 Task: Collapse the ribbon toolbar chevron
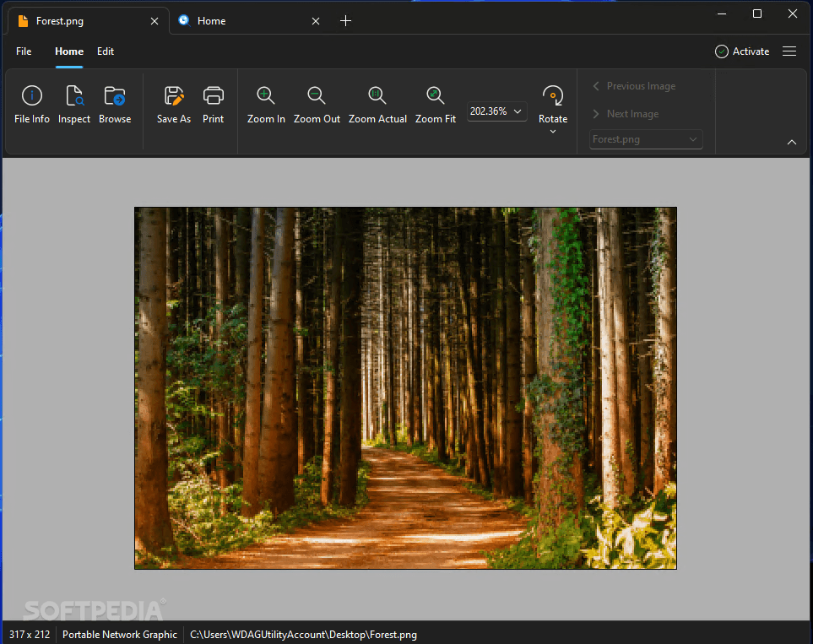[x=792, y=142]
